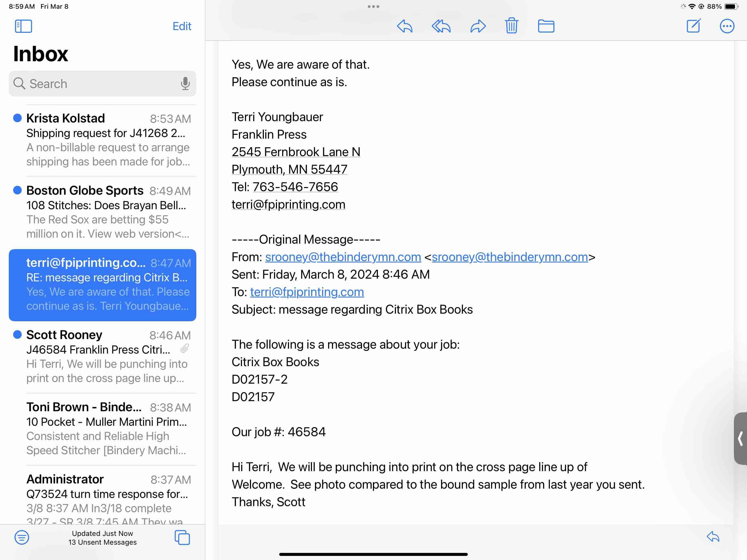Tap the srooney@thebinderymn.com sender link
747x560 pixels.
343,257
